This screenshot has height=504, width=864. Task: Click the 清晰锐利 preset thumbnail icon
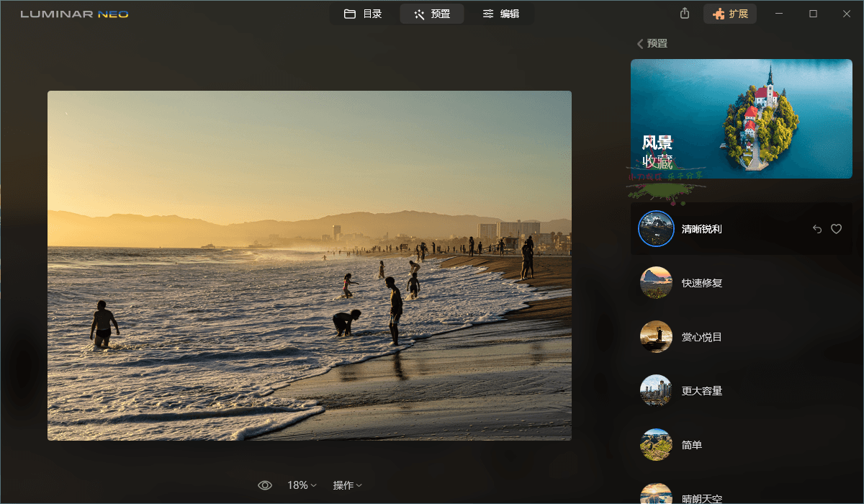656,228
